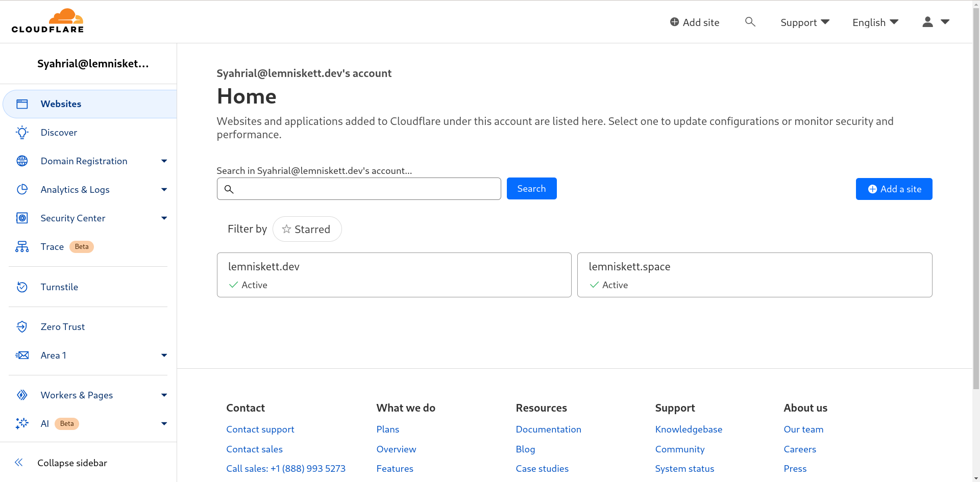This screenshot has height=482, width=980.
Task: Open the lemniskett.dev site card
Action: tap(394, 275)
